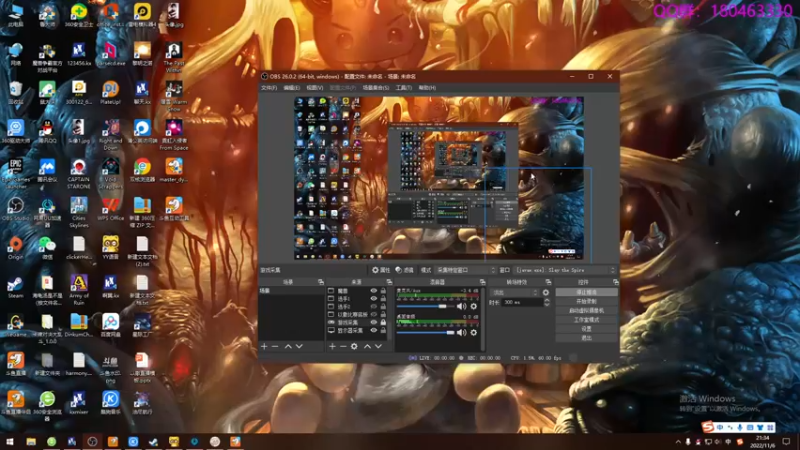Click 工作室模式 studio mode button
Screen dimensions: 800x450
click(586, 320)
